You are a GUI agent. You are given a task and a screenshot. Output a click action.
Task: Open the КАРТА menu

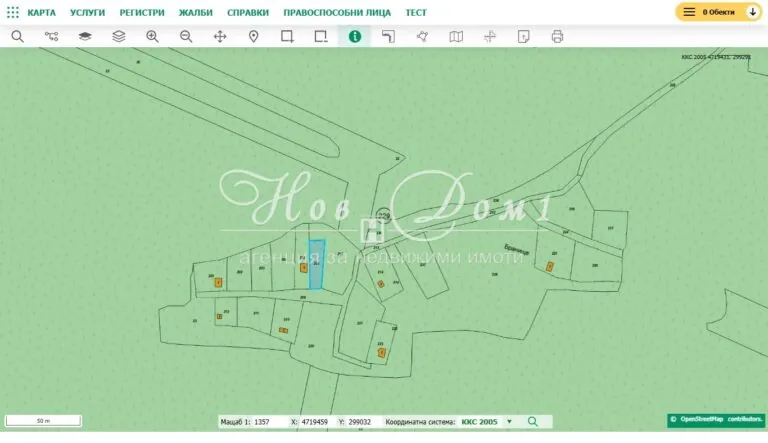click(41, 12)
